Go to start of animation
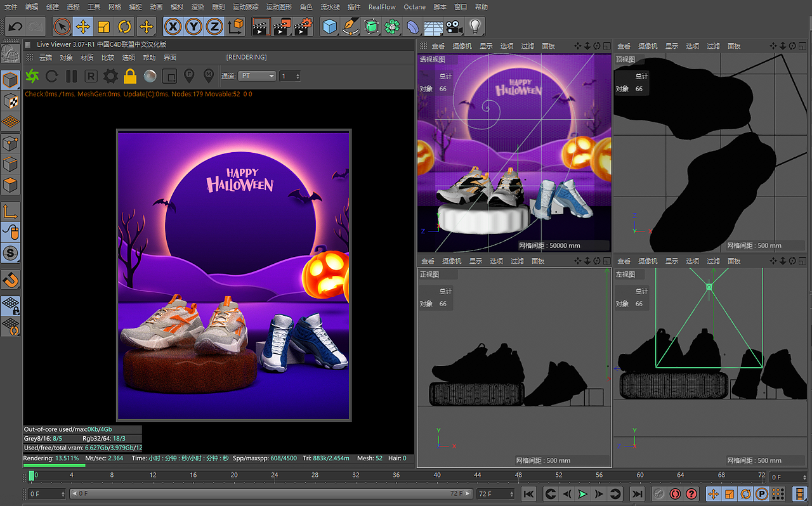This screenshot has width=812, height=506. 528,494
